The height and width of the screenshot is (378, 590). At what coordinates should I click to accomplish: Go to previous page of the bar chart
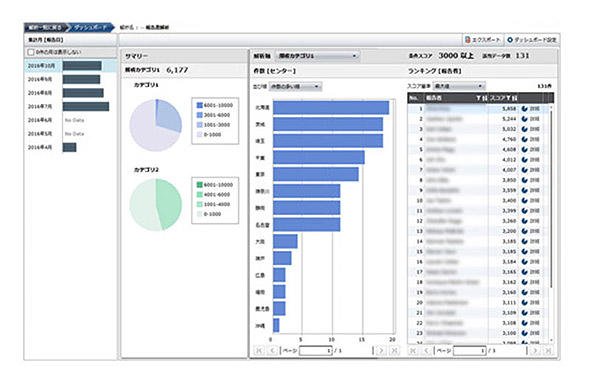272,351
